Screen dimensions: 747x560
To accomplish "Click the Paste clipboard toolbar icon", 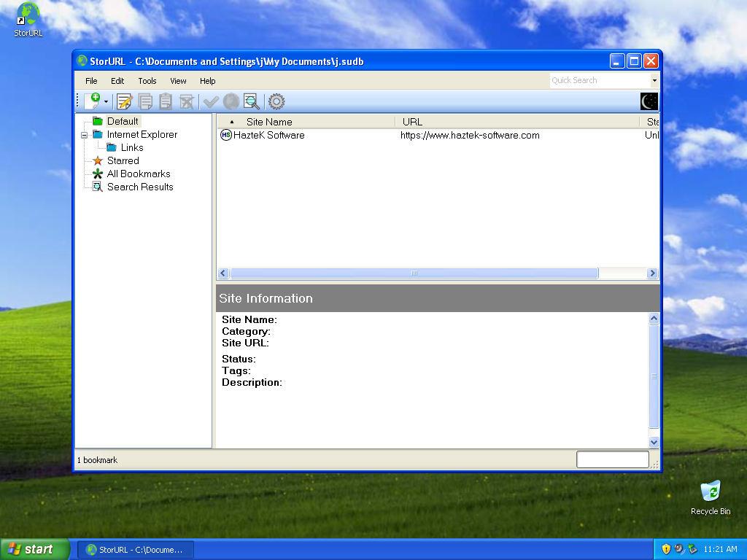I will tap(166, 101).
